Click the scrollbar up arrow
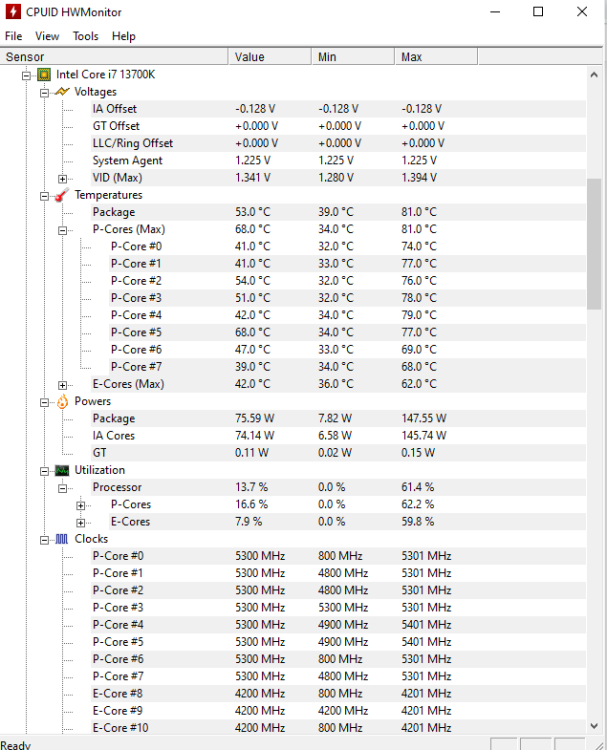607x750 pixels. click(594, 75)
